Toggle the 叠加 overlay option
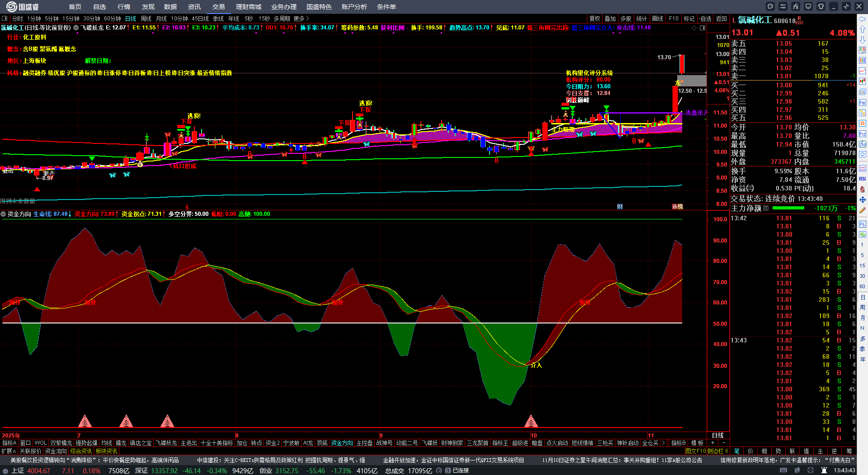This screenshot has height=475, width=868. click(610, 19)
